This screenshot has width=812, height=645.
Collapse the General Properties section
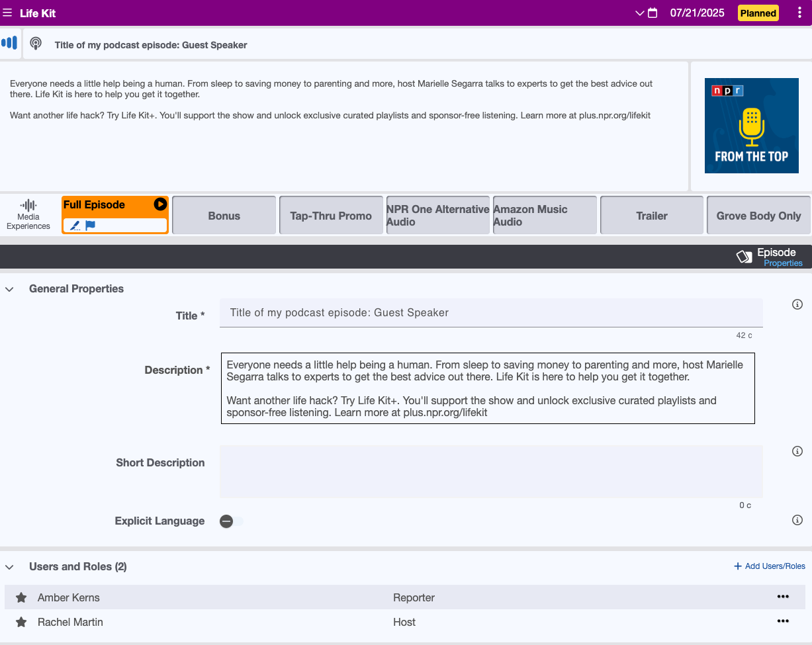(9, 289)
